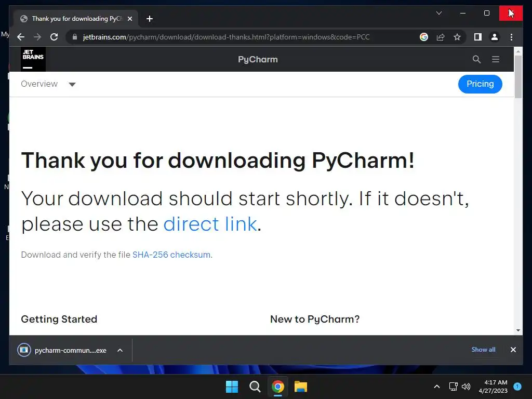This screenshot has width=532, height=399.
Task: Follow the direct link hyperlink
Action: click(x=210, y=224)
